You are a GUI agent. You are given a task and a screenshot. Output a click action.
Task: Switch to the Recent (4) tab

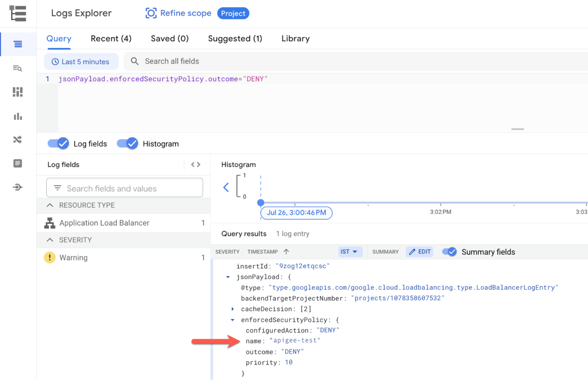pyautogui.click(x=111, y=39)
